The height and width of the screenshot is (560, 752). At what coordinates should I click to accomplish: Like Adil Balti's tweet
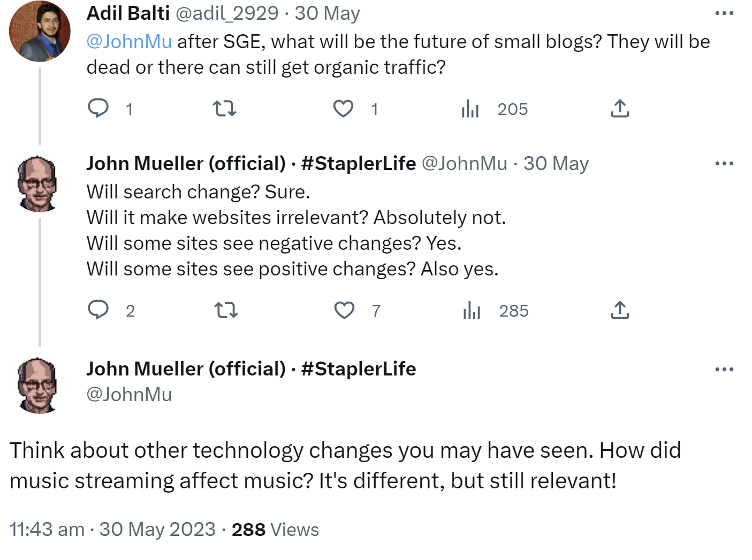(344, 109)
